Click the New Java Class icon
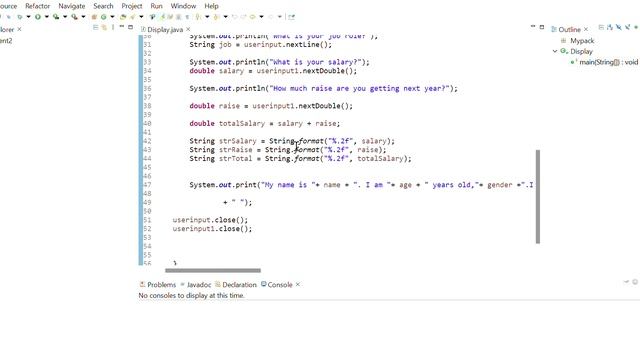The image size is (640, 360). coord(104,17)
